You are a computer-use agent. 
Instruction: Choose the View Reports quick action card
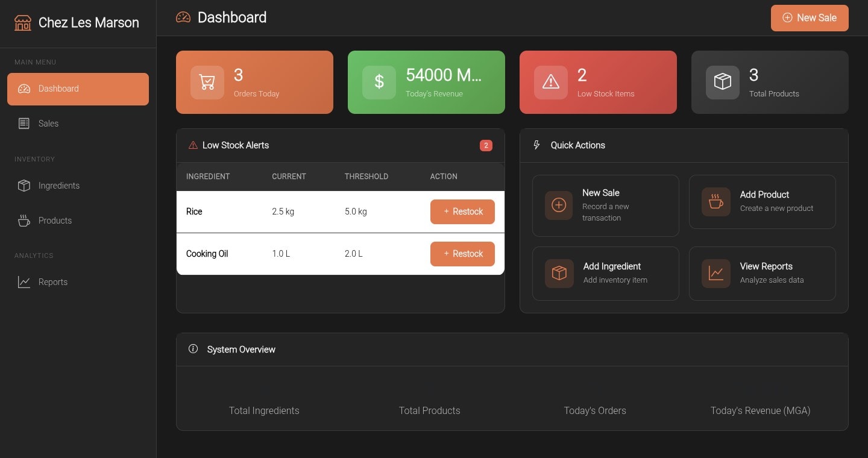click(x=762, y=274)
